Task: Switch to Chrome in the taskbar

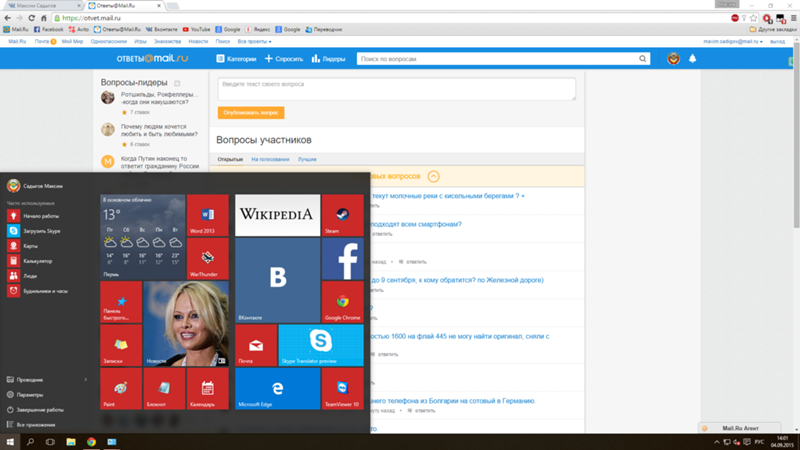Action: [91, 442]
